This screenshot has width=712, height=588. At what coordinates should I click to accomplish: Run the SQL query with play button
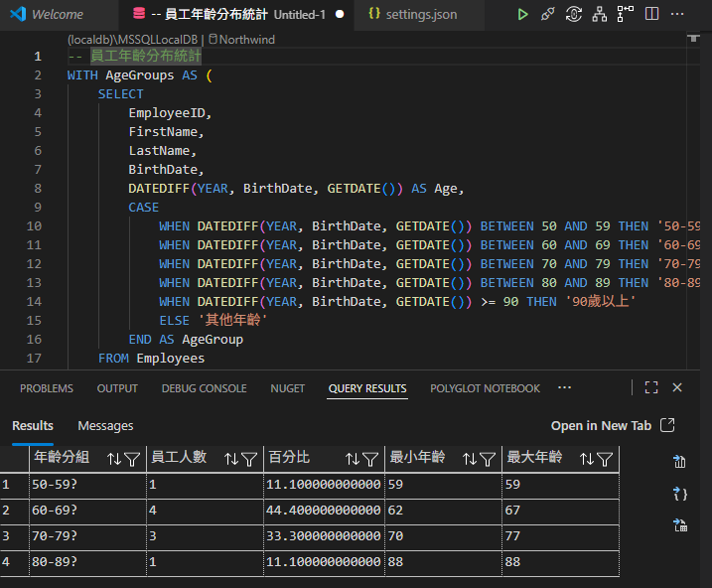[522, 15]
